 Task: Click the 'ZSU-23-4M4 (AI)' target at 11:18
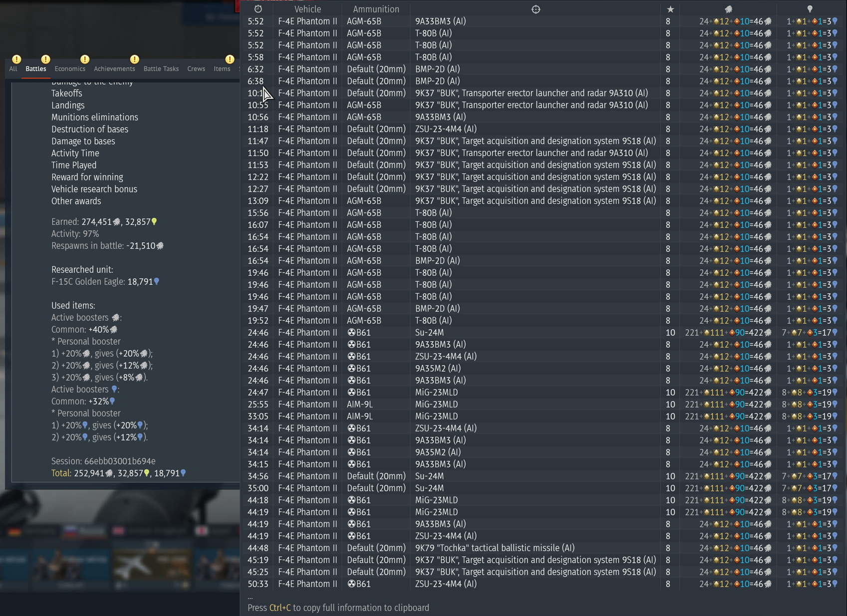pos(446,129)
